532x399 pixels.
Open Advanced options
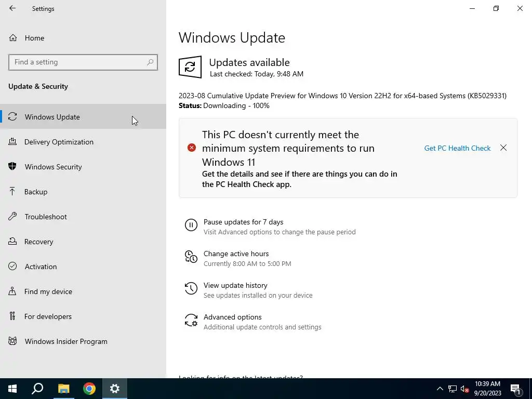(232, 317)
